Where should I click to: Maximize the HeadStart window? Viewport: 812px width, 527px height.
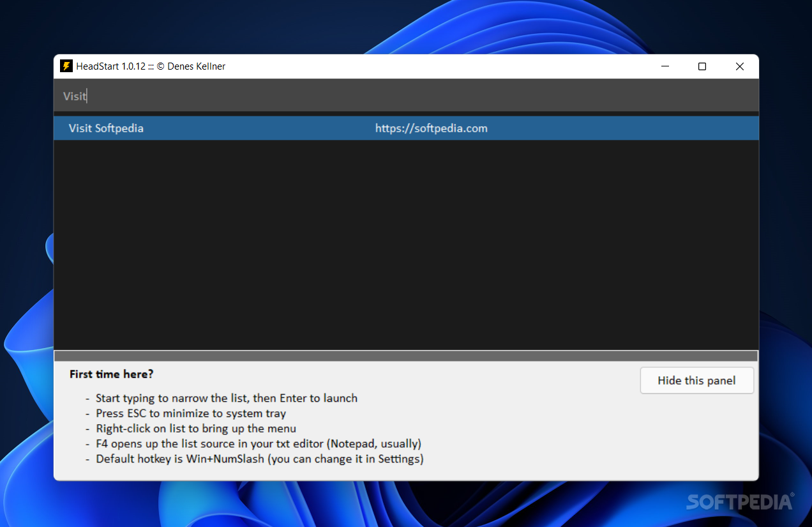(702, 66)
